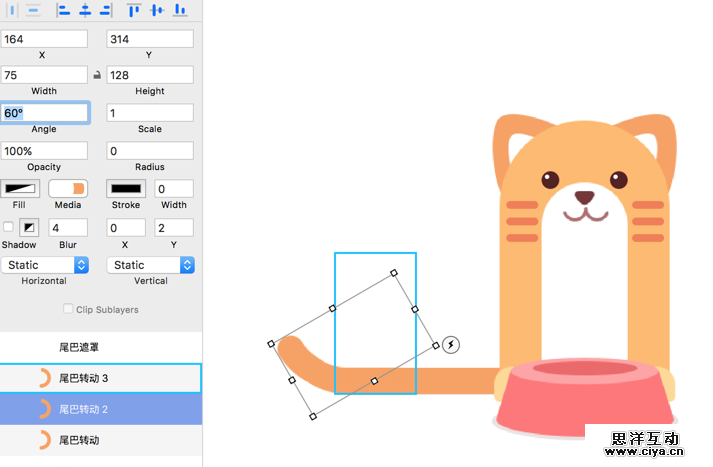The height and width of the screenshot is (467, 713).
Task: Click the align bottom edges icon
Action: click(x=180, y=10)
